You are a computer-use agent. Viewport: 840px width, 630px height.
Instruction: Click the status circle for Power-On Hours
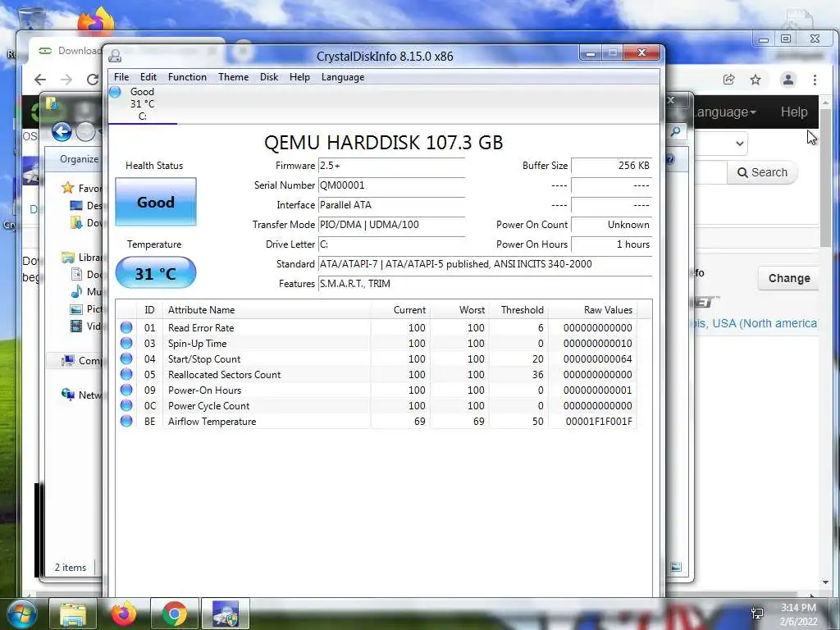(126, 390)
